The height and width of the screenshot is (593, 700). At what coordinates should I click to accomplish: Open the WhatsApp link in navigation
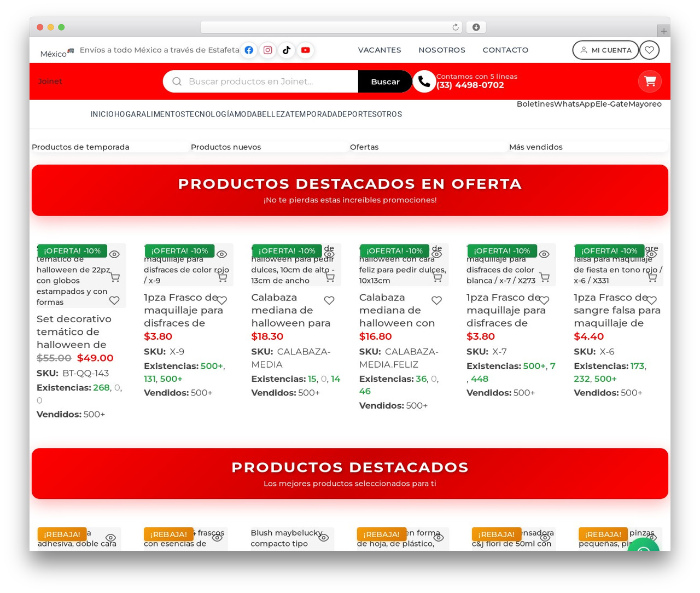coord(575,104)
